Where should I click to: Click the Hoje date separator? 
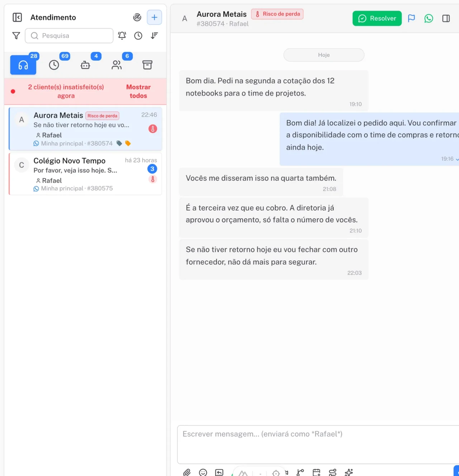click(324, 55)
